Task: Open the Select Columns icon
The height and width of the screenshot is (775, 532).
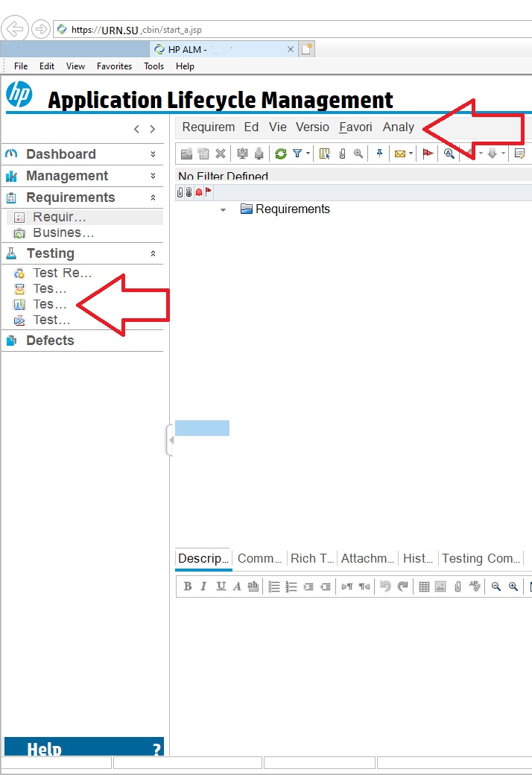Action: tap(324, 154)
